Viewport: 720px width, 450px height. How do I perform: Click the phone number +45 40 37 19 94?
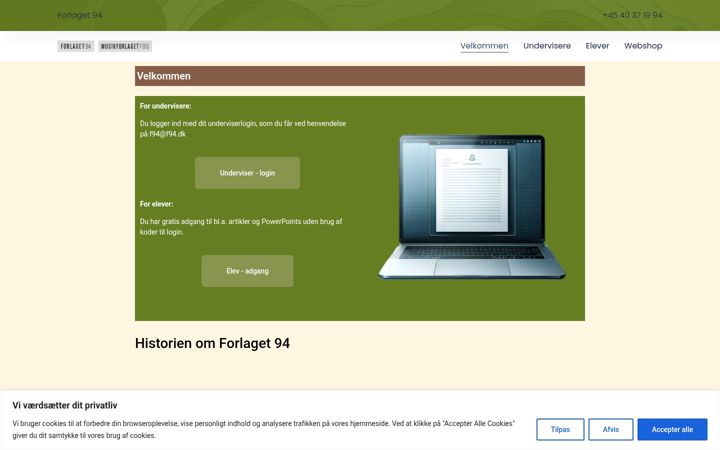pyautogui.click(x=632, y=15)
